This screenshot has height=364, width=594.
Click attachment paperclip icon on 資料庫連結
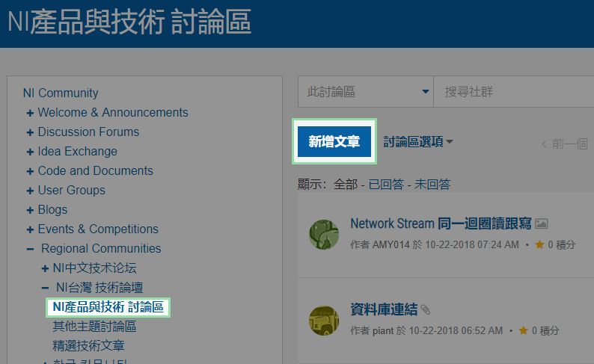coord(426,310)
